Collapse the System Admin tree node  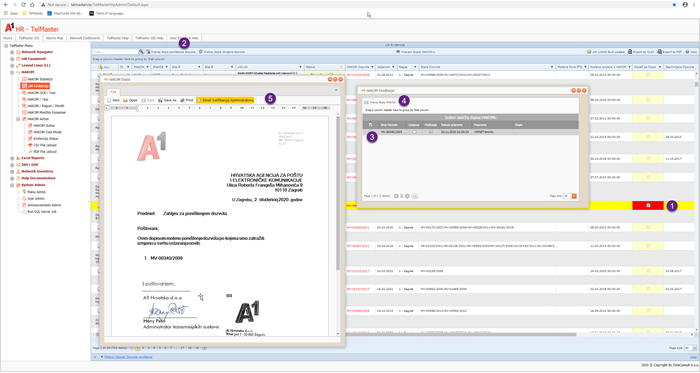[12, 185]
